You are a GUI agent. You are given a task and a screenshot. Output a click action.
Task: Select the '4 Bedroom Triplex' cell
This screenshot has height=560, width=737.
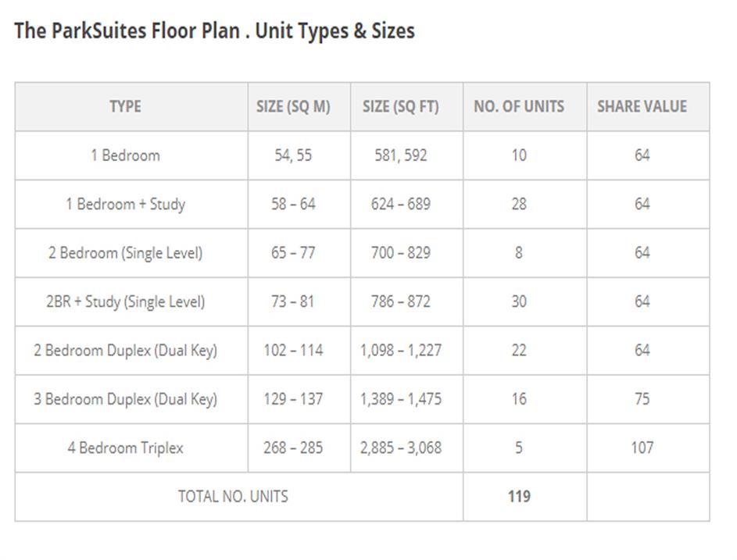(x=125, y=448)
